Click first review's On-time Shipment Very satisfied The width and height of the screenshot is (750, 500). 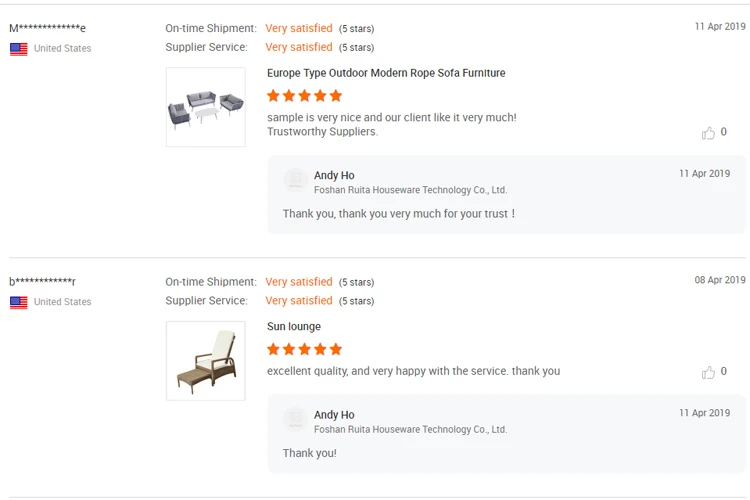298,29
